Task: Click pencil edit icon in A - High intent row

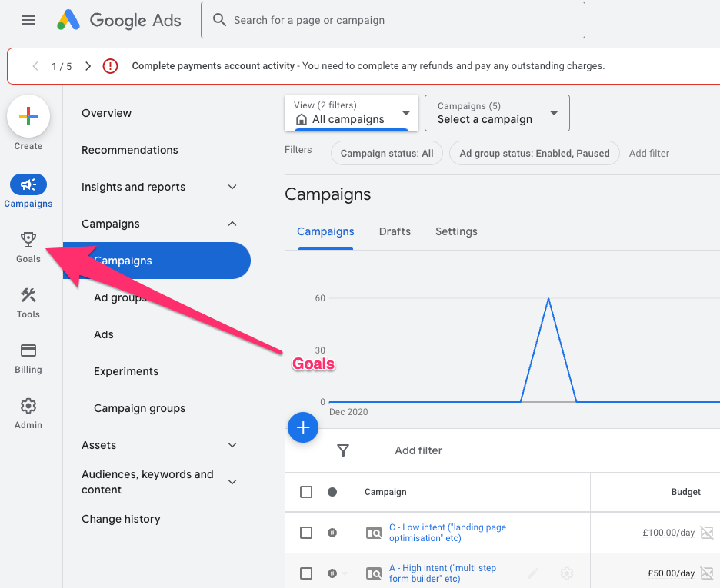Action: coord(532,573)
